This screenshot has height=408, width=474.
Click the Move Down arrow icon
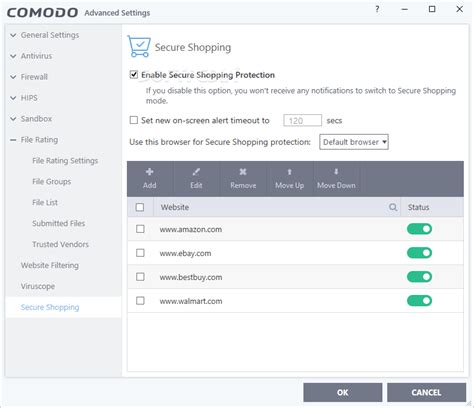tap(336, 172)
